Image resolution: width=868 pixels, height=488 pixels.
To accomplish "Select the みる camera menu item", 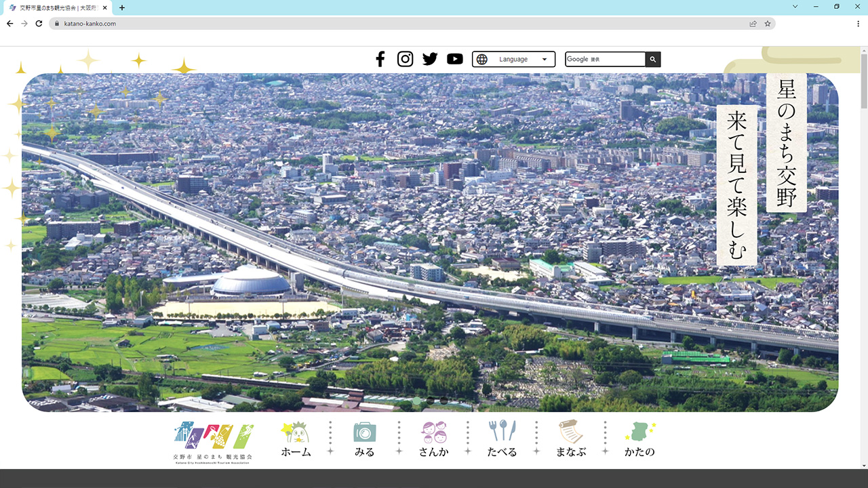I will [364, 439].
